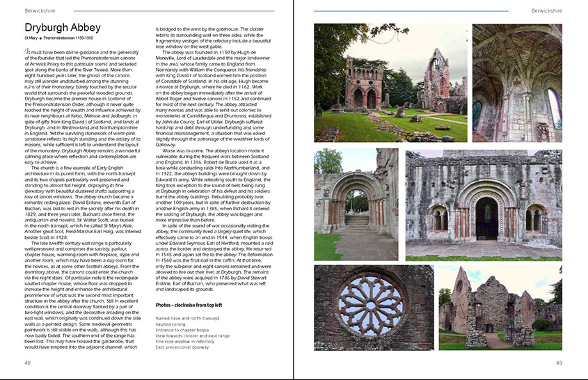Click page number 48
This screenshot has height=380, width=588.
point(28,363)
